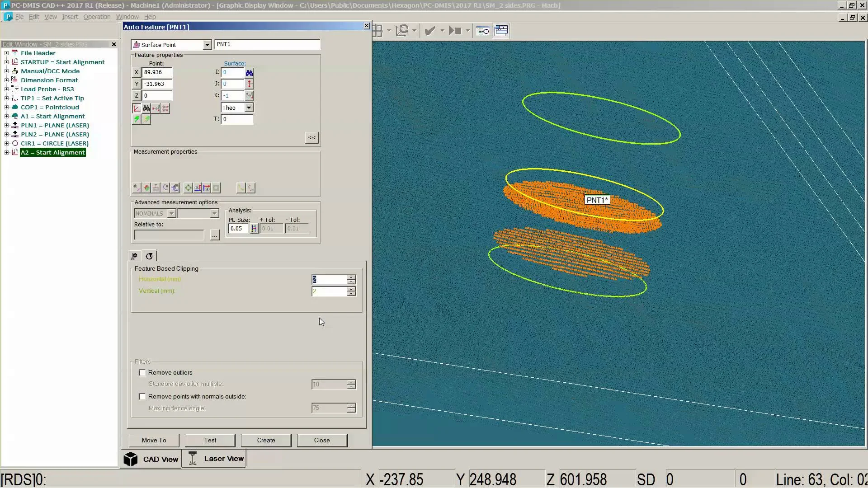This screenshot has width=868, height=488.
Task: Open the Surface Point feature type dropdown
Action: [x=207, y=45]
